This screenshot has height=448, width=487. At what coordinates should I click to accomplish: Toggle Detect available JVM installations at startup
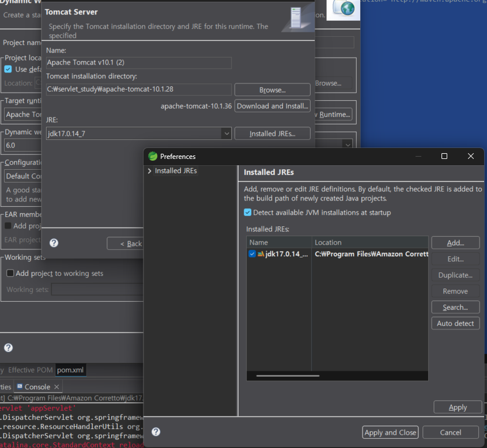(x=248, y=212)
